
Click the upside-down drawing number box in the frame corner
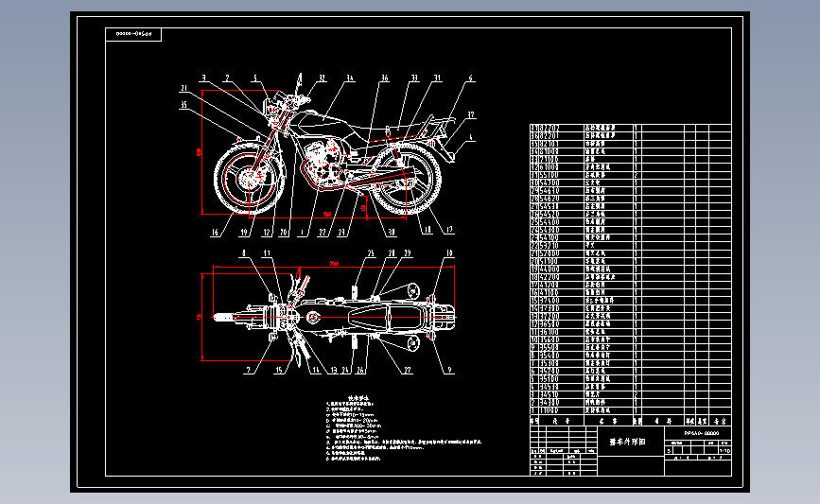(x=133, y=34)
